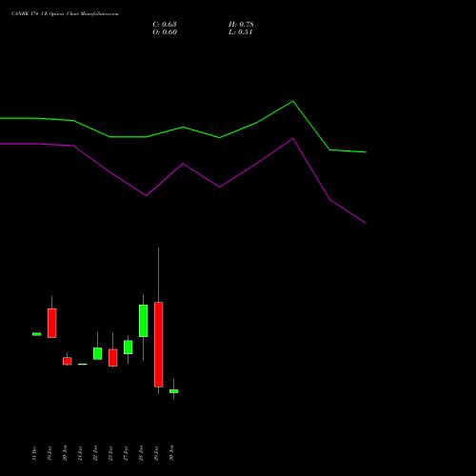Click the '29 Jan' date axis label
The height and width of the screenshot is (476, 476).
[x=156, y=453]
